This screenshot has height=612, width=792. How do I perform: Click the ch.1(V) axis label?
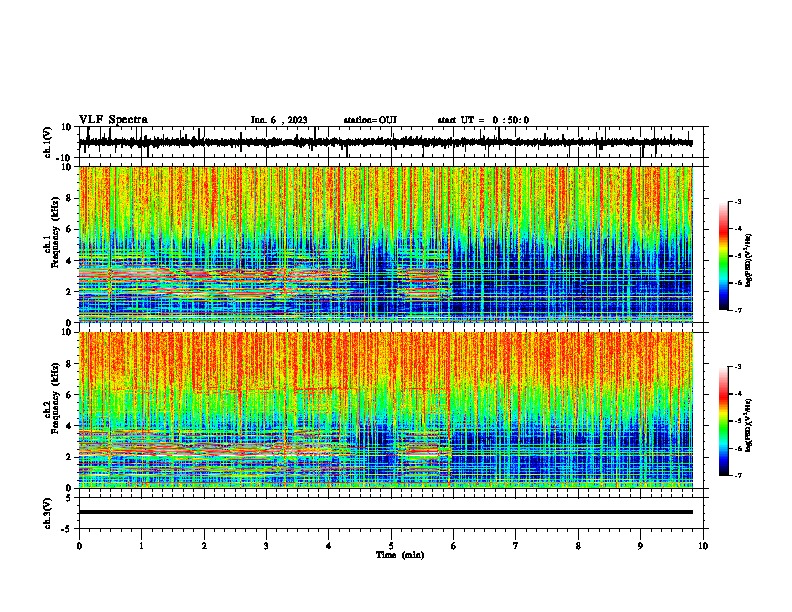click(x=48, y=142)
